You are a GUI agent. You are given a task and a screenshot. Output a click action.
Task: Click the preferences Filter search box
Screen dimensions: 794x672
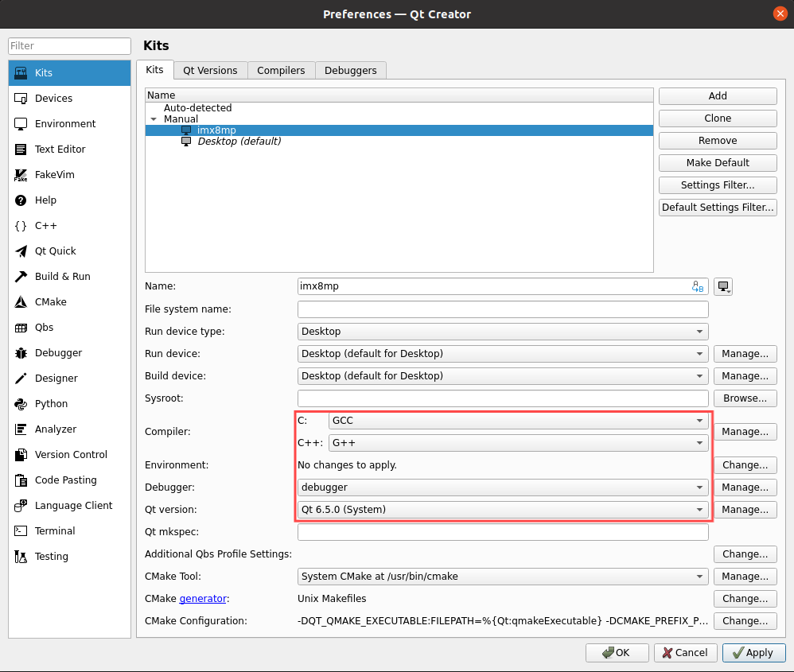click(x=69, y=46)
